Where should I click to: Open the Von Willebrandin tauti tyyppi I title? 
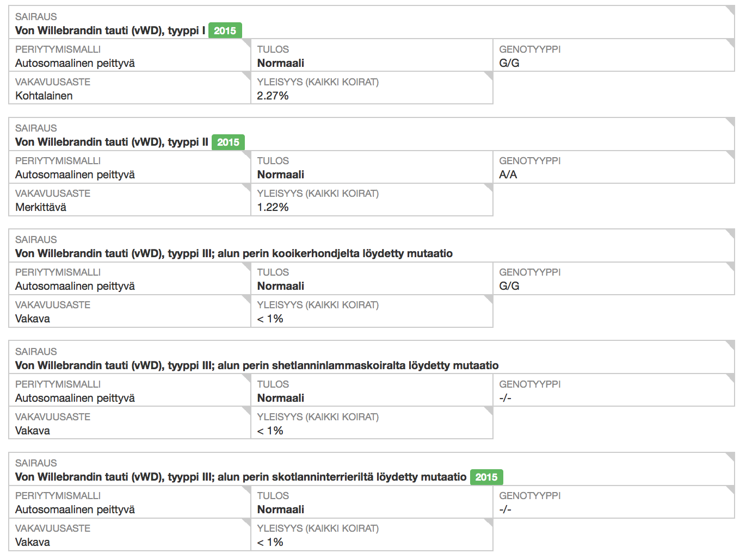pyautogui.click(x=110, y=31)
